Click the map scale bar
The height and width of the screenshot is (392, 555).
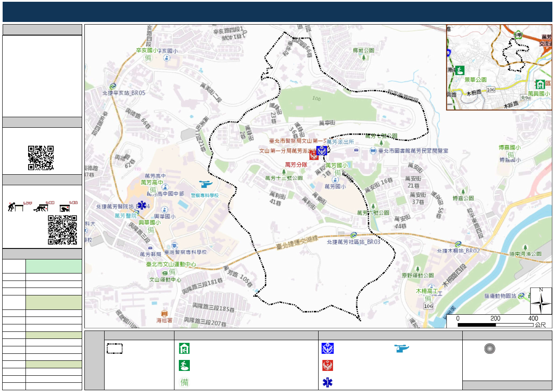496,325
